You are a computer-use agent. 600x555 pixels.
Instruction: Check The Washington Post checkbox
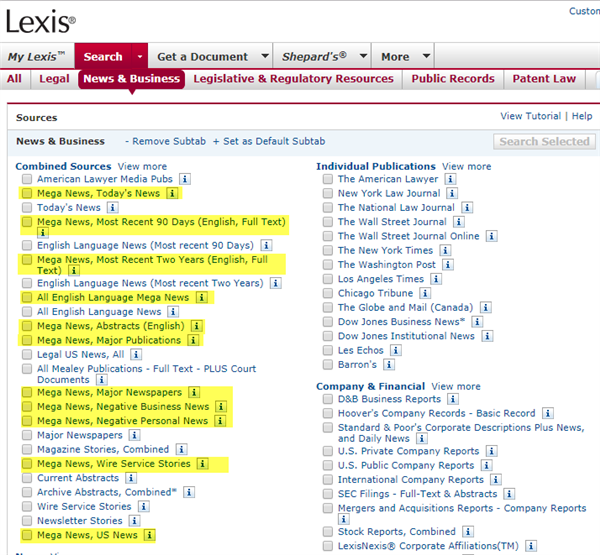pyautogui.click(x=328, y=264)
